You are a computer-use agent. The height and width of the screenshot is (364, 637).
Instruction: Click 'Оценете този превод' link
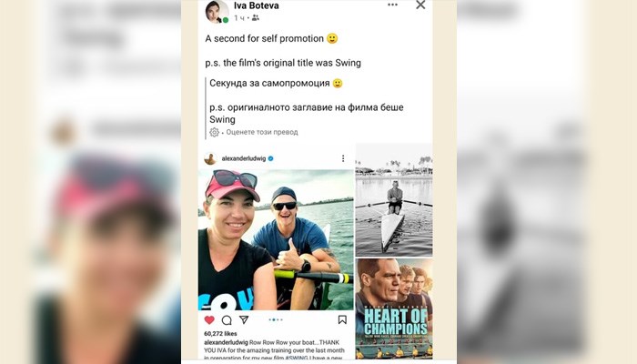262,132
